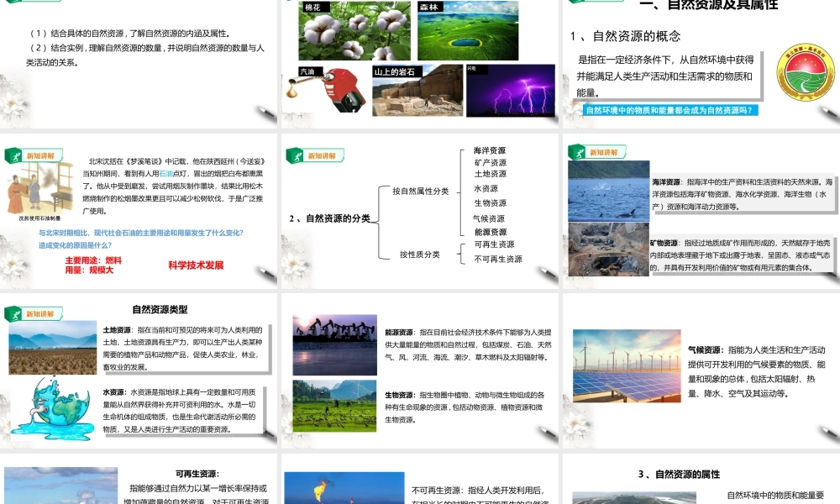Open the 一、自然资源及其属性 title slide
Screen dimensions: 840x504
pos(710,7)
